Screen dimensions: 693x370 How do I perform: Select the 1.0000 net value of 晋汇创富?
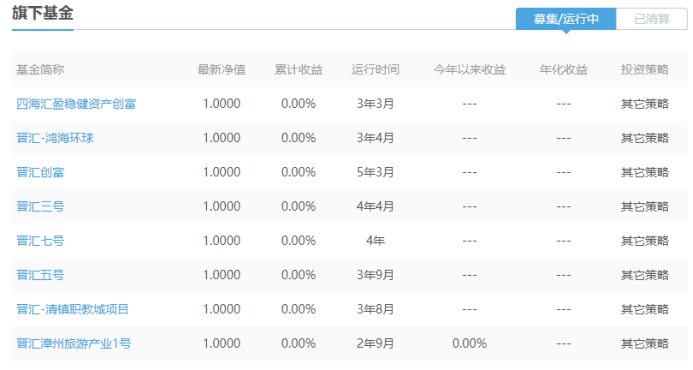221,172
